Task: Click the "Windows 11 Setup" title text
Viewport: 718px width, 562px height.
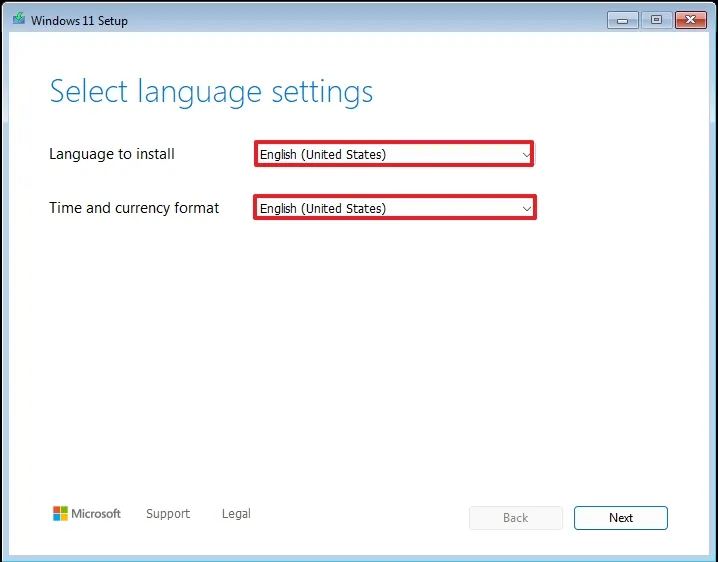Action: (x=80, y=20)
